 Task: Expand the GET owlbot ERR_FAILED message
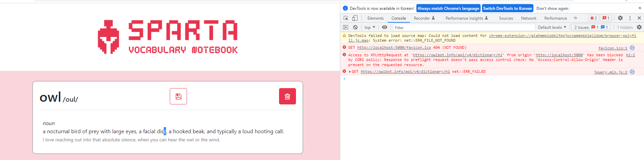(x=350, y=72)
